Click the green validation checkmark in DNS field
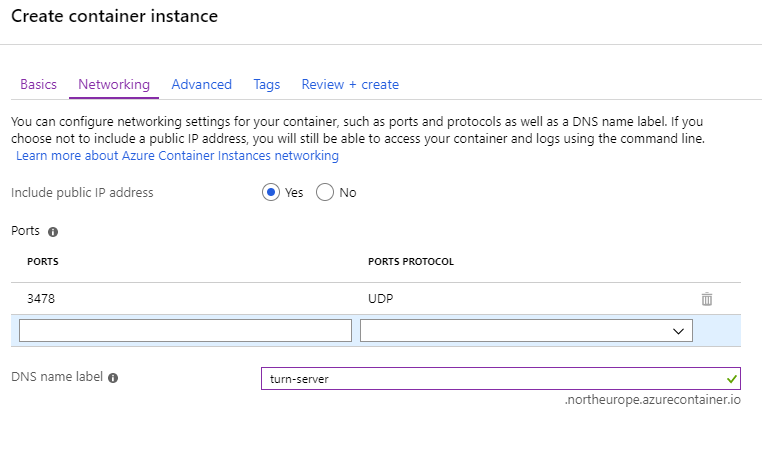Viewport: 762px width, 449px height. pyautogui.click(x=731, y=379)
